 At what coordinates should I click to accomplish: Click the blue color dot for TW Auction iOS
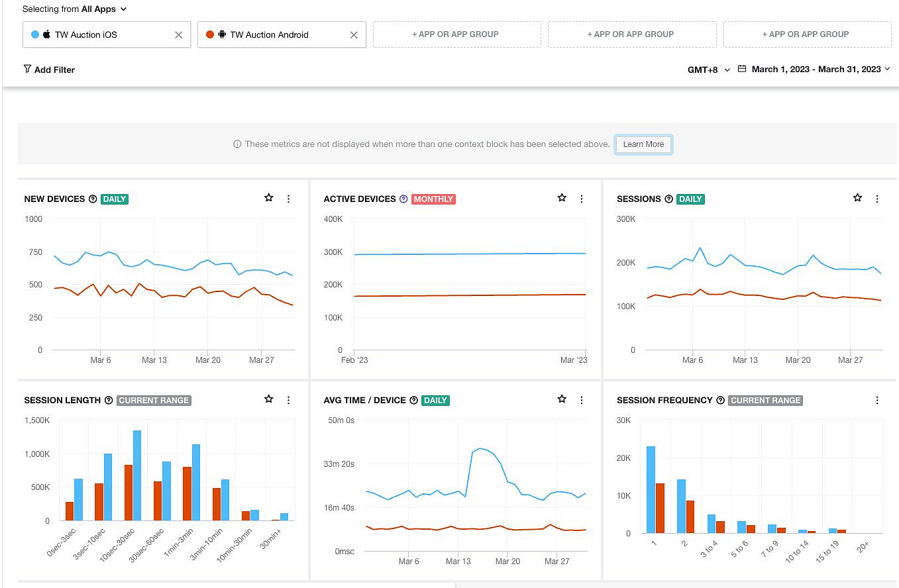click(x=35, y=34)
